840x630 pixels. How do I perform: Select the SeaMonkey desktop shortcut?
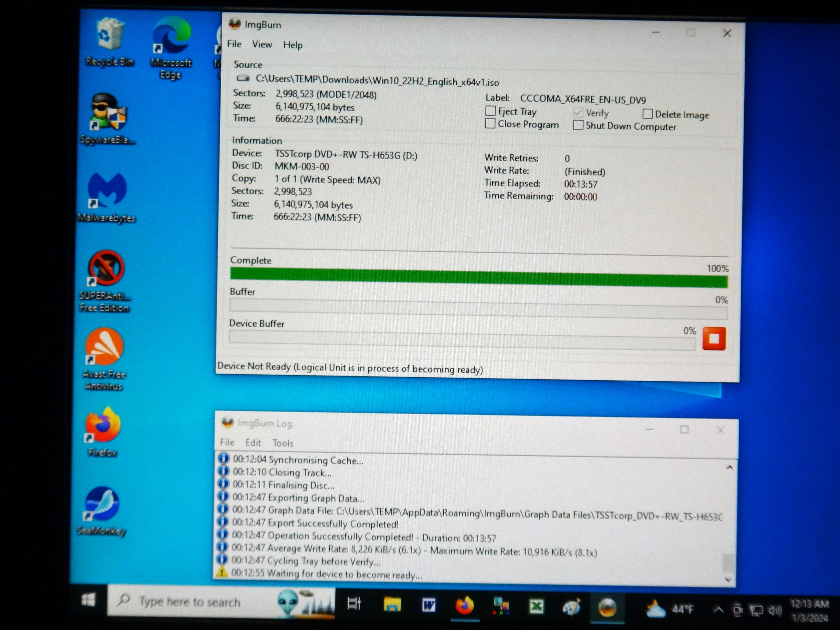click(x=101, y=511)
